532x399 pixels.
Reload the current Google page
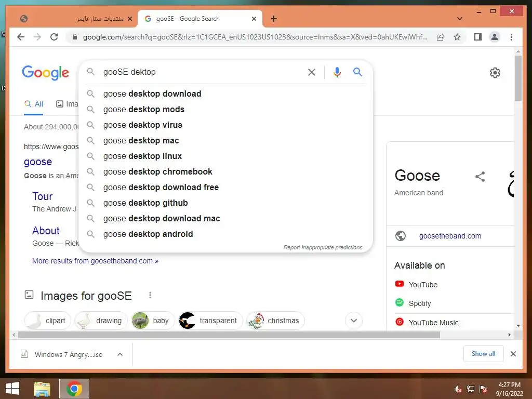pyautogui.click(x=54, y=37)
